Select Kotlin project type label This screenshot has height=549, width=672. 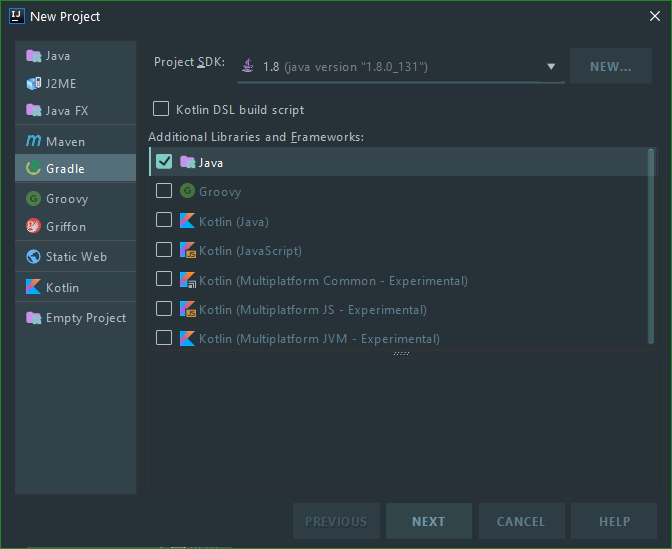tap(63, 287)
